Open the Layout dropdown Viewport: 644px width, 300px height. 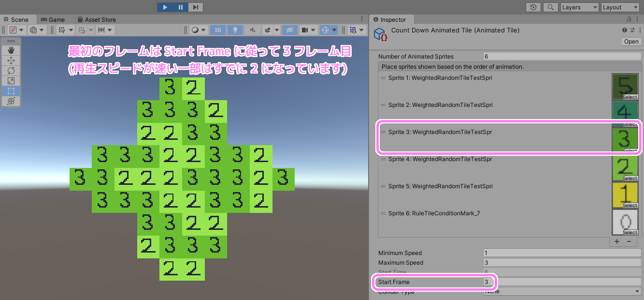pos(620,7)
